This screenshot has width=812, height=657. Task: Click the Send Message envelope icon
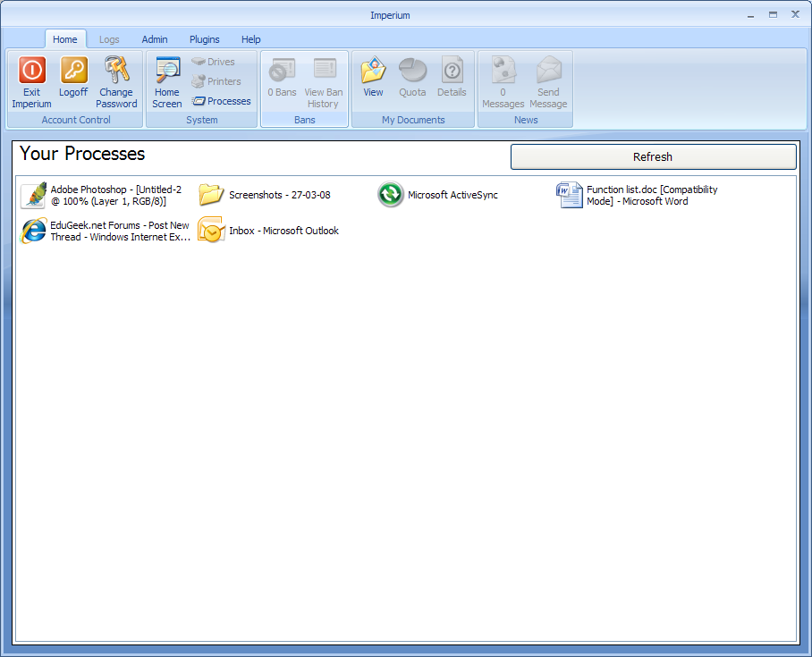click(548, 70)
